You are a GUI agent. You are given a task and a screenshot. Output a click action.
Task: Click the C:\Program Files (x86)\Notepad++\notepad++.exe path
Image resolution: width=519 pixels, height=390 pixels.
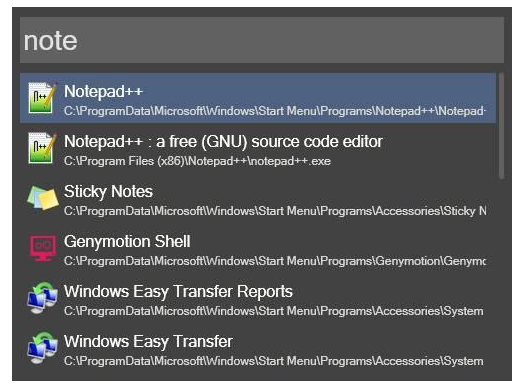[197, 161]
